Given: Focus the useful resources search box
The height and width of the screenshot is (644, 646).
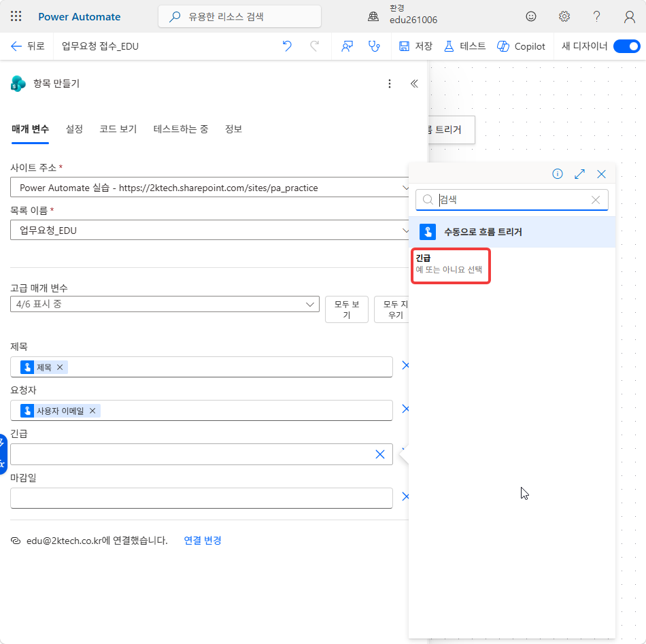Looking at the screenshot, I should pyautogui.click(x=239, y=16).
